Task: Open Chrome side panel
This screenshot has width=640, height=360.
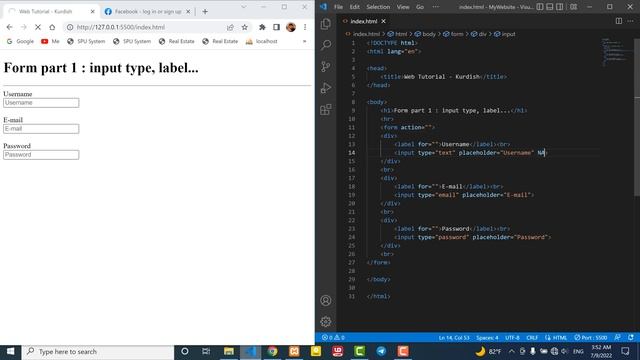Action: [x=276, y=27]
